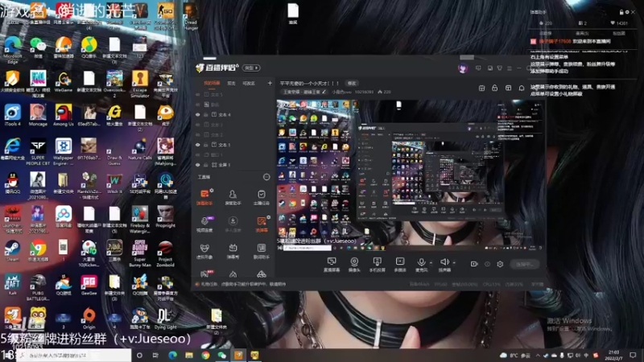Click the stream preview thumbnail
Screen dimensions: 644x362
[x=411, y=175]
